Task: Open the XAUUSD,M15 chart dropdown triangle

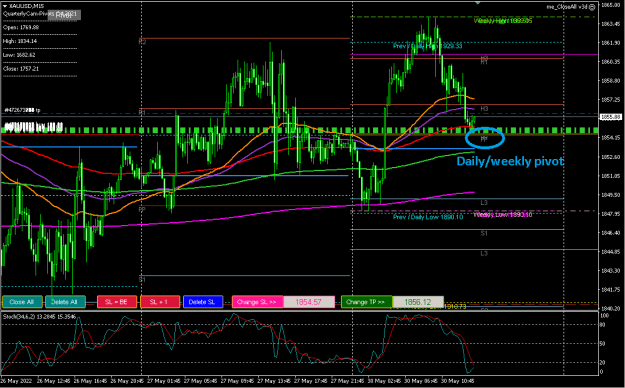Action: (x=5, y=6)
